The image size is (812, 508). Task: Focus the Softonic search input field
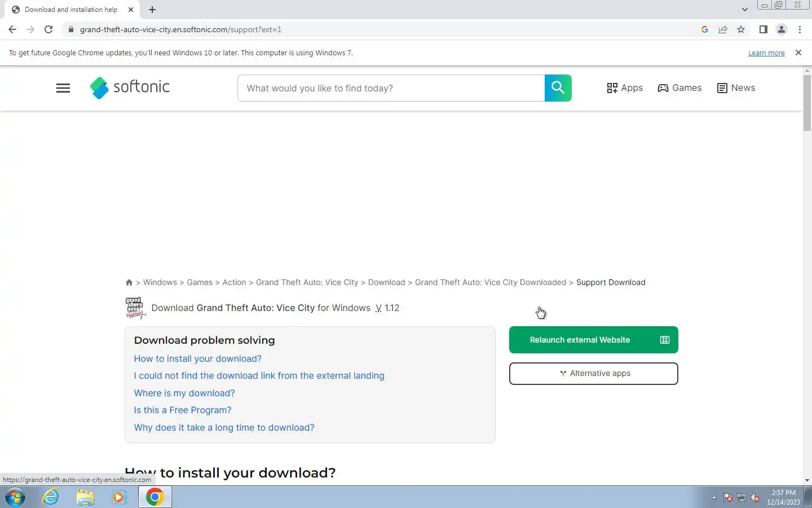coord(391,88)
